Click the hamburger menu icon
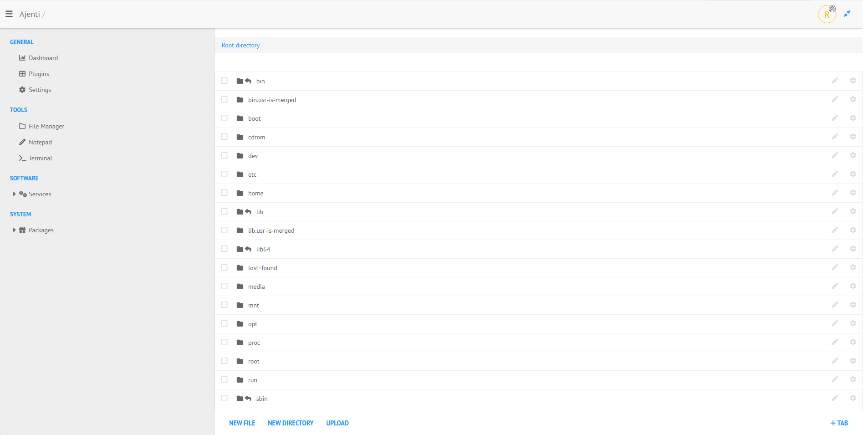868x435 pixels. (x=9, y=14)
